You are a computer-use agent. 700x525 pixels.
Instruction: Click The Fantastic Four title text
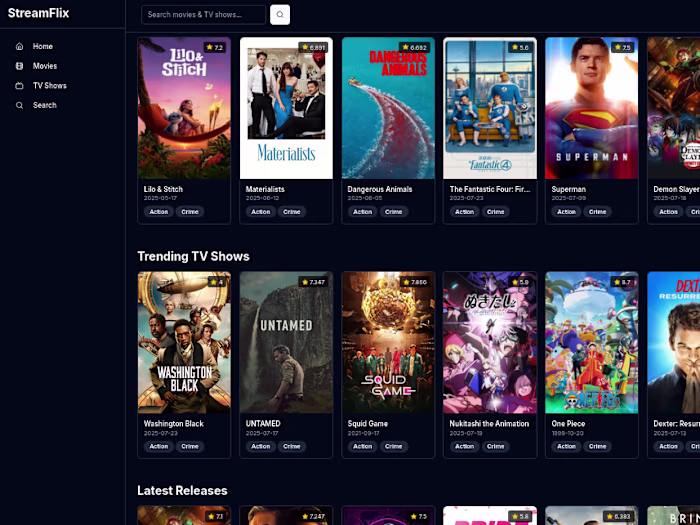coord(490,189)
